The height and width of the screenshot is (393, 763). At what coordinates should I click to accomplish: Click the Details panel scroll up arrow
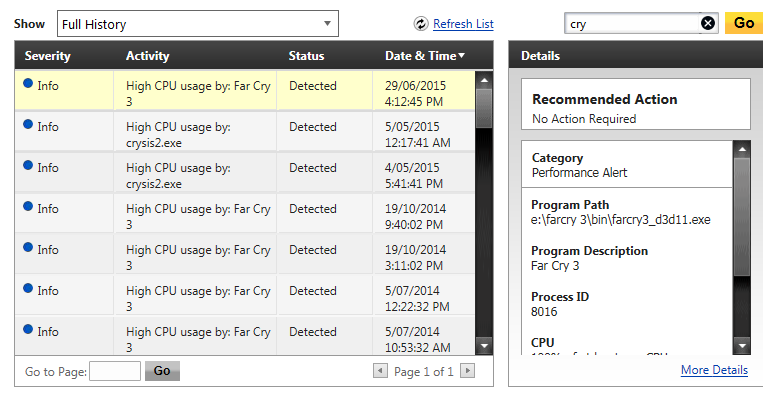742,149
